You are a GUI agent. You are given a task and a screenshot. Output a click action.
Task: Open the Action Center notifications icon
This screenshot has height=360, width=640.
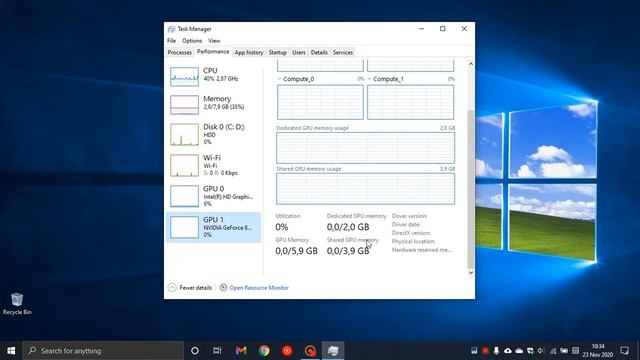[624, 351]
